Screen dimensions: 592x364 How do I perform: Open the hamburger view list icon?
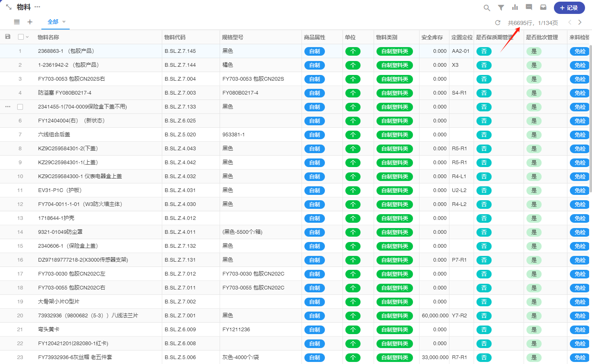(17, 22)
